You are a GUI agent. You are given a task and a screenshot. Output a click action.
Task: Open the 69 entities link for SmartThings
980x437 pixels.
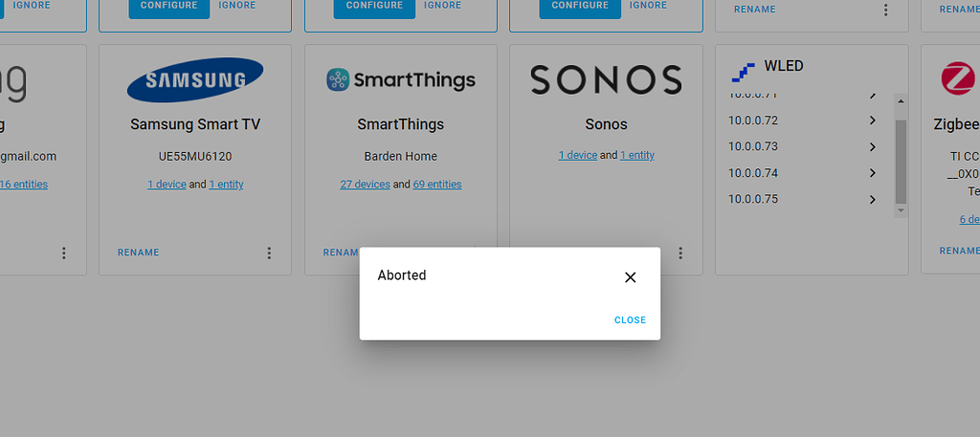pyautogui.click(x=436, y=185)
